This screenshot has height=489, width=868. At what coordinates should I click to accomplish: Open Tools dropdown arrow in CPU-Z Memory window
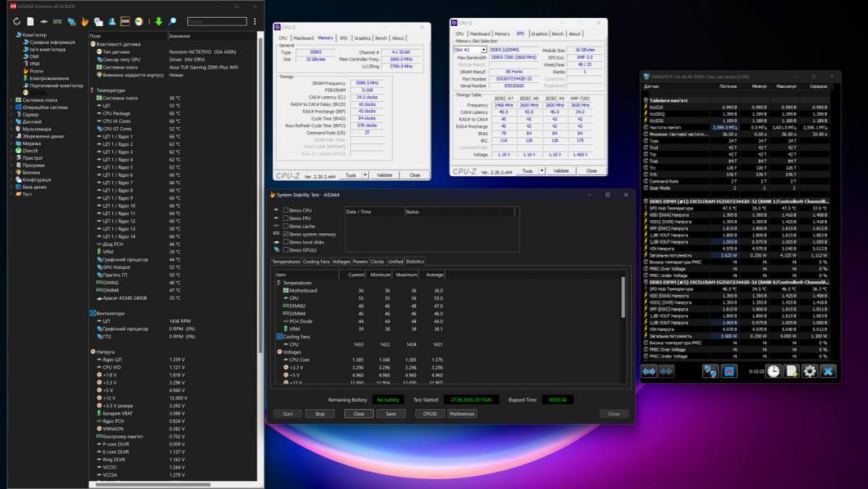[x=365, y=175]
